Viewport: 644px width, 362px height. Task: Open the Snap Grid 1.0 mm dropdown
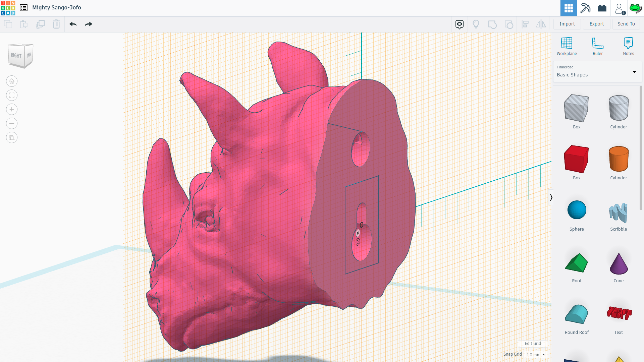[536, 355]
